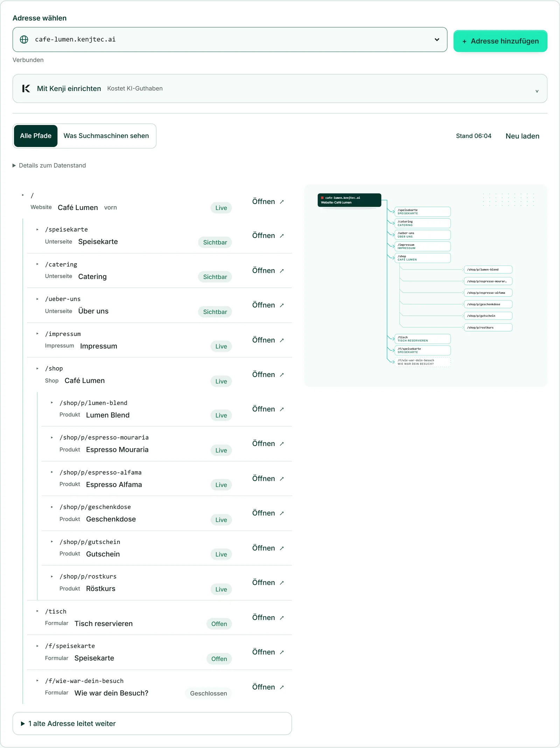Expand the /tisch row triangle
Screen dimensions: 560x748
[37, 611]
